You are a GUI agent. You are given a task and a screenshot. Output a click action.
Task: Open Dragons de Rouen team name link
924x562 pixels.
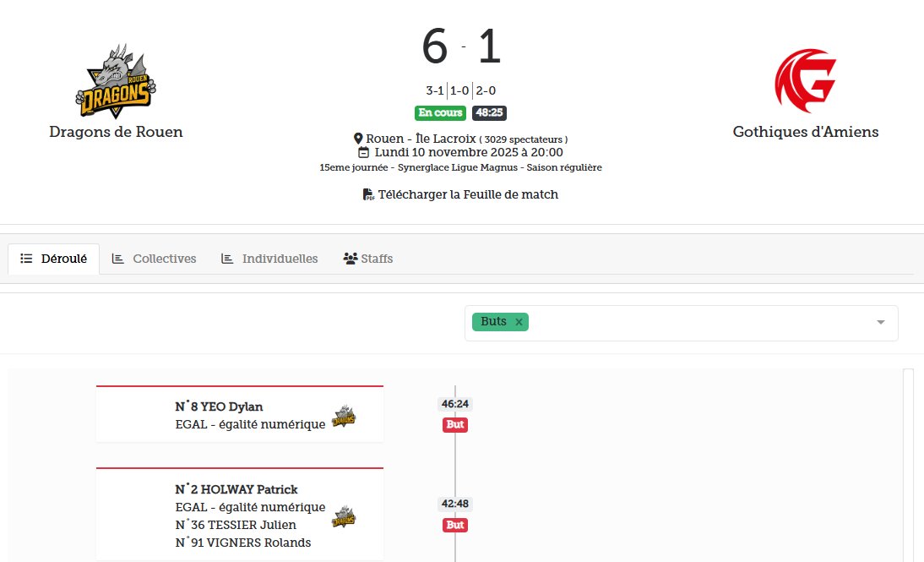116,132
